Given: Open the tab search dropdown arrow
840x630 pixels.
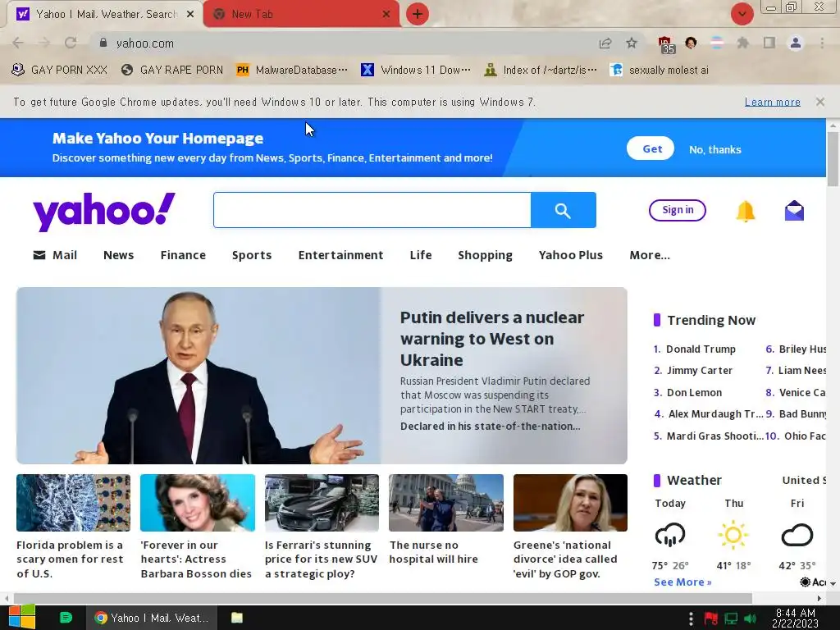Looking at the screenshot, I should (742, 14).
